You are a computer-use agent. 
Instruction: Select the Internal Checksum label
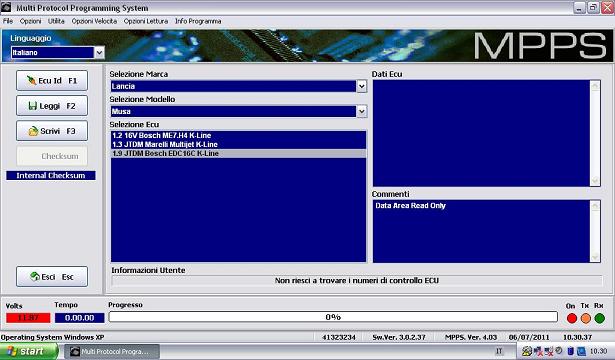point(51,176)
